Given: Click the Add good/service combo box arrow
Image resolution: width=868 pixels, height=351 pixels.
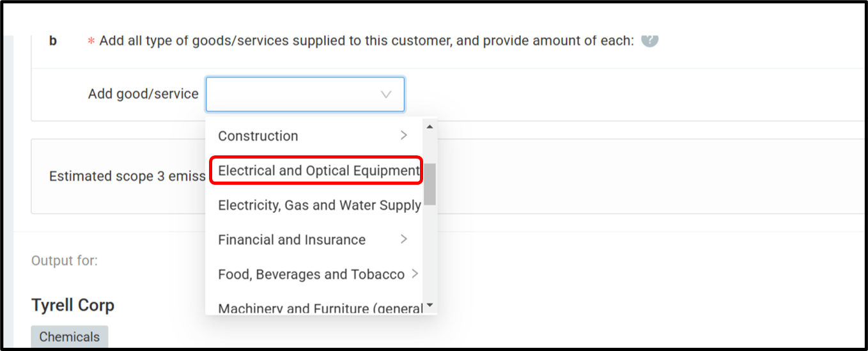Looking at the screenshot, I should point(386,94).
